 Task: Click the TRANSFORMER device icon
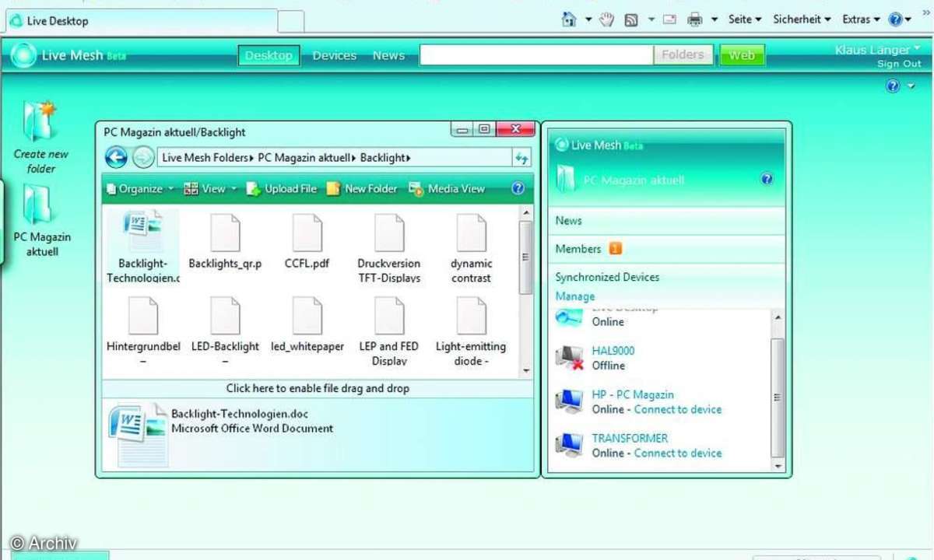pos(570,445)
